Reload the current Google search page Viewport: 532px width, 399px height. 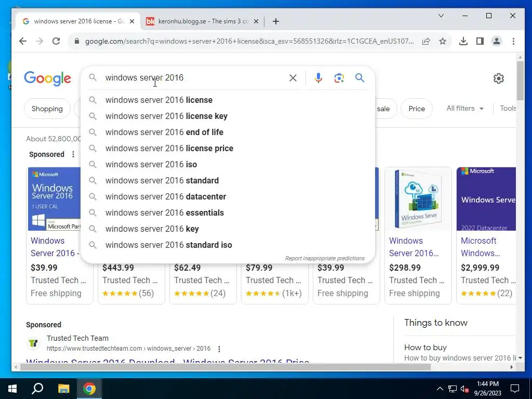click(56, 42)
